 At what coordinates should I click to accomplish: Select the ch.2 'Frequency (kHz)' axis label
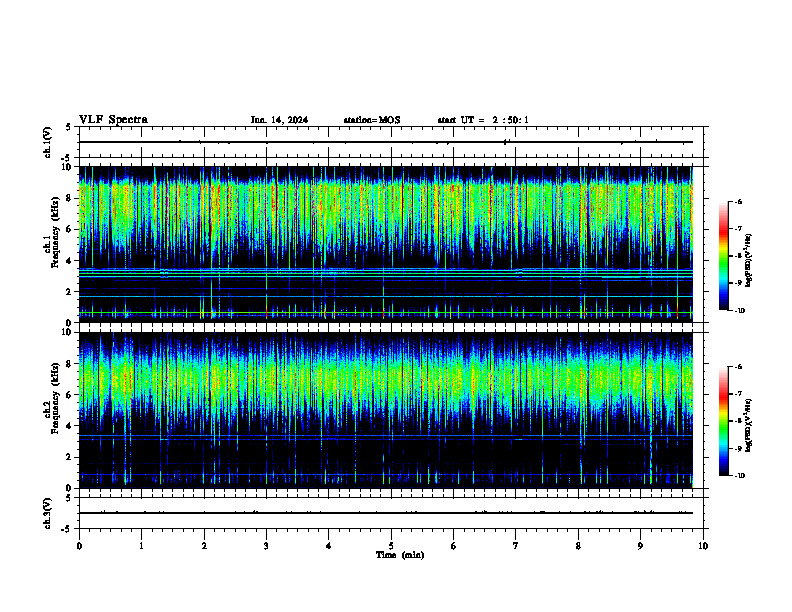55,398
